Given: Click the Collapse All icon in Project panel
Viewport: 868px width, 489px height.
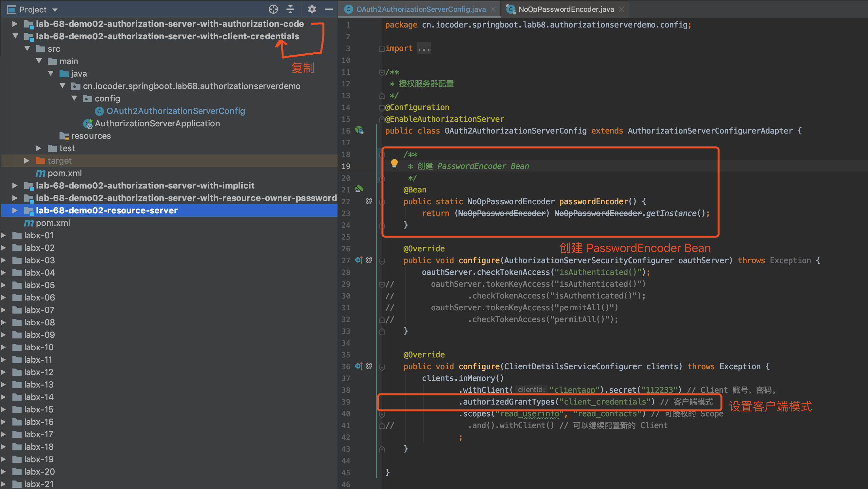Looking at the screenshot, I should pos(290,9).
